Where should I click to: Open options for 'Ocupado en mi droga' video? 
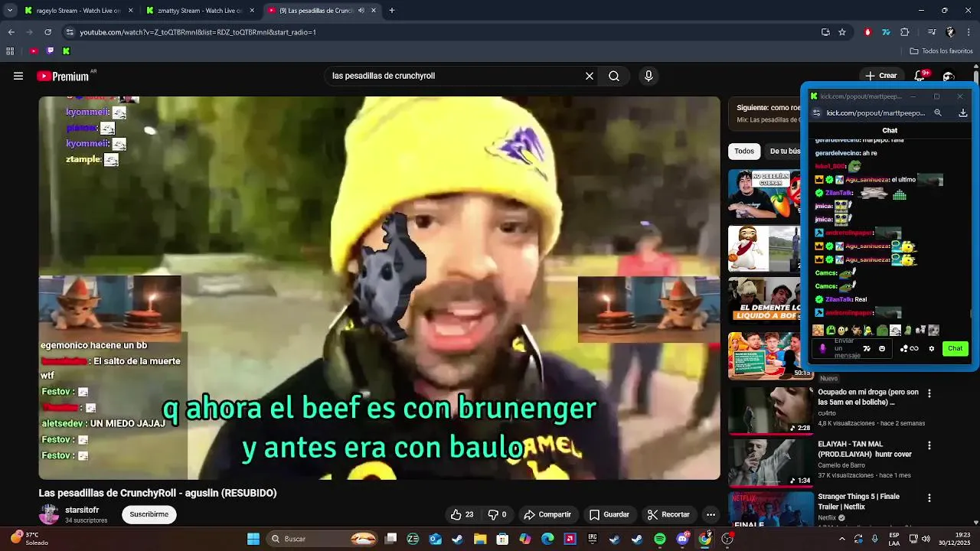pos(929,393)
